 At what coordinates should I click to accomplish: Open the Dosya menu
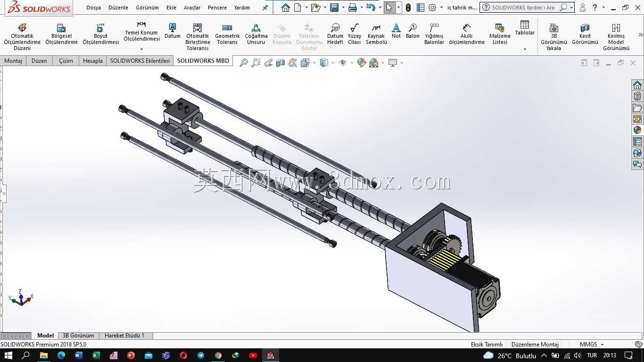93,8
